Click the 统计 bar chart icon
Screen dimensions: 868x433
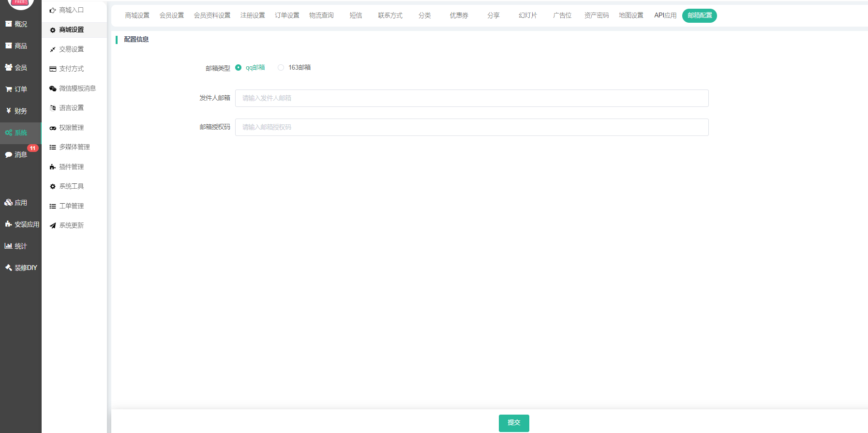[x=8, y=246]
